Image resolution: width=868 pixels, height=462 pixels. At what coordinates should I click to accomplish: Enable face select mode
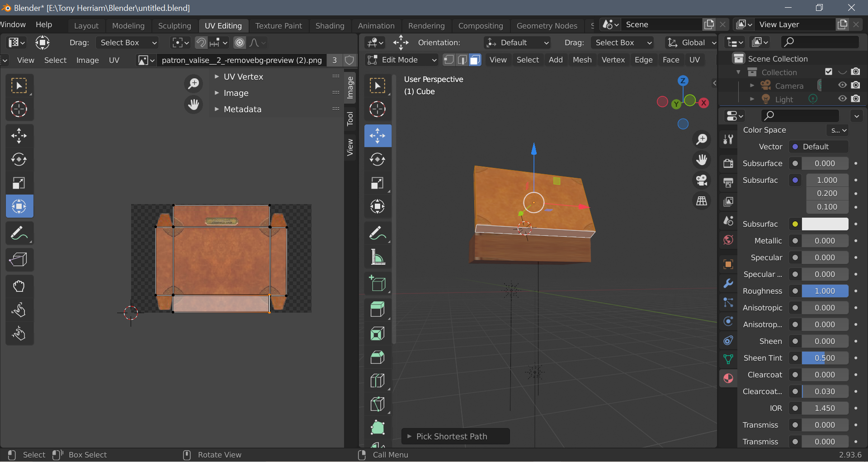[x=475, y=60]
